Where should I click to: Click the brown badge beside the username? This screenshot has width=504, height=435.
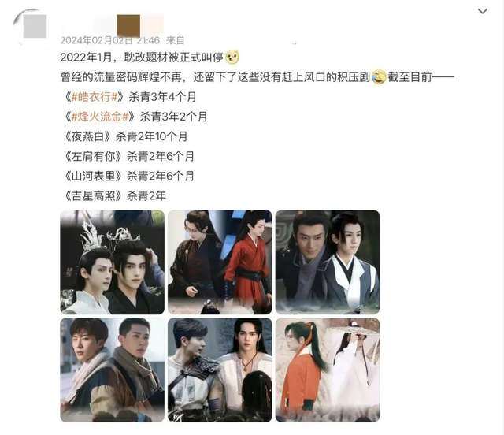click(x=128, y=26)
